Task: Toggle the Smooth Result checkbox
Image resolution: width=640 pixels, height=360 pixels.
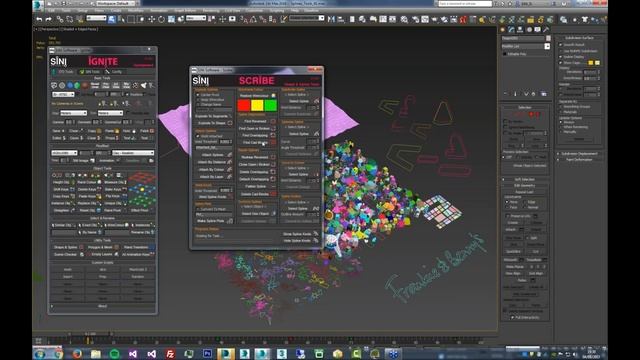Action: [561, 45]
